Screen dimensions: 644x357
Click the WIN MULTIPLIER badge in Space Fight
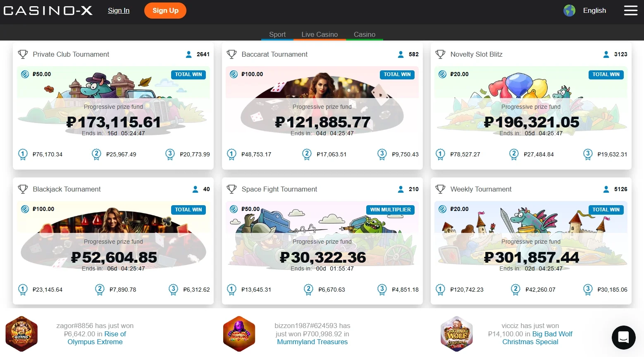[390, 210]
